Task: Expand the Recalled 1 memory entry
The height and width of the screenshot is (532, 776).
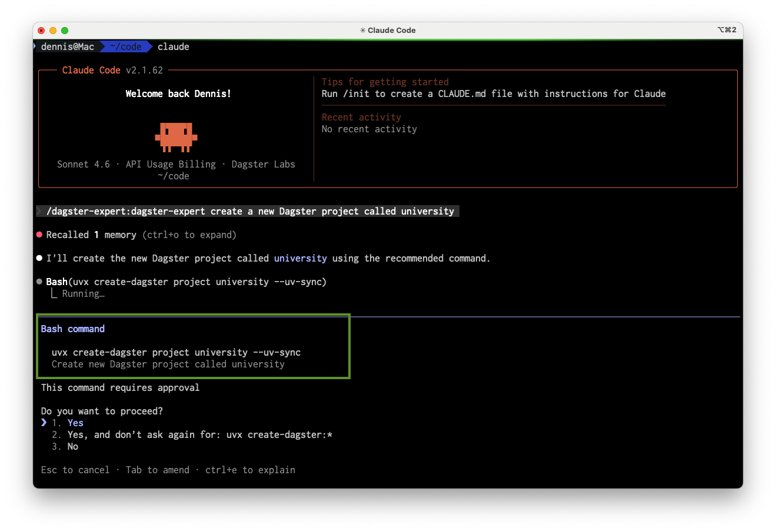Action: pos(91,235)
